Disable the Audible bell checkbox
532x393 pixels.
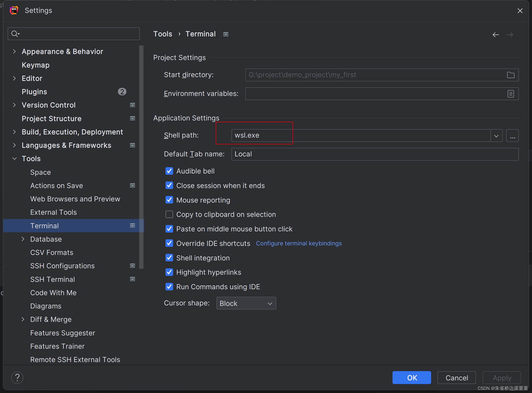click(x=169, y=171)
